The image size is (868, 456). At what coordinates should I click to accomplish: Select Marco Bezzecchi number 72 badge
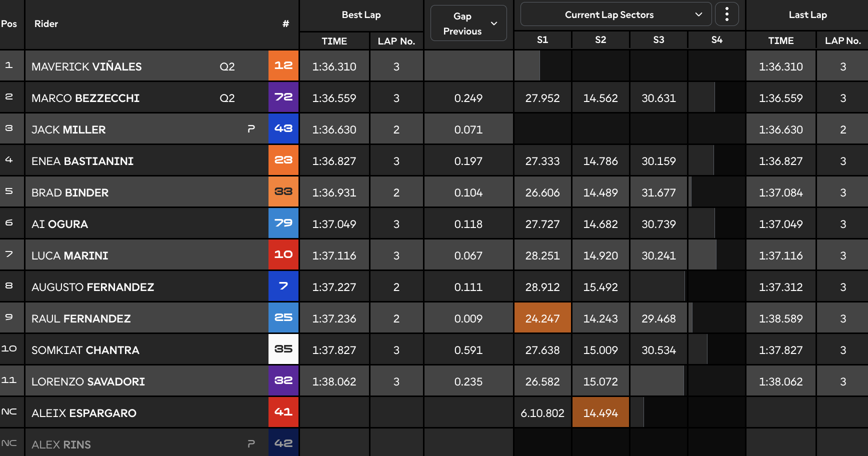point(283,97)
